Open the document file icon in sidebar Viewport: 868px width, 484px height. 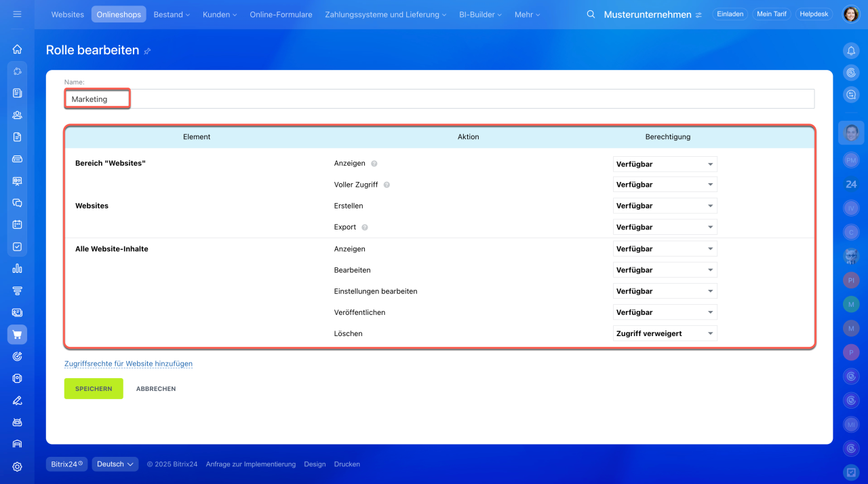coord(17,136)
